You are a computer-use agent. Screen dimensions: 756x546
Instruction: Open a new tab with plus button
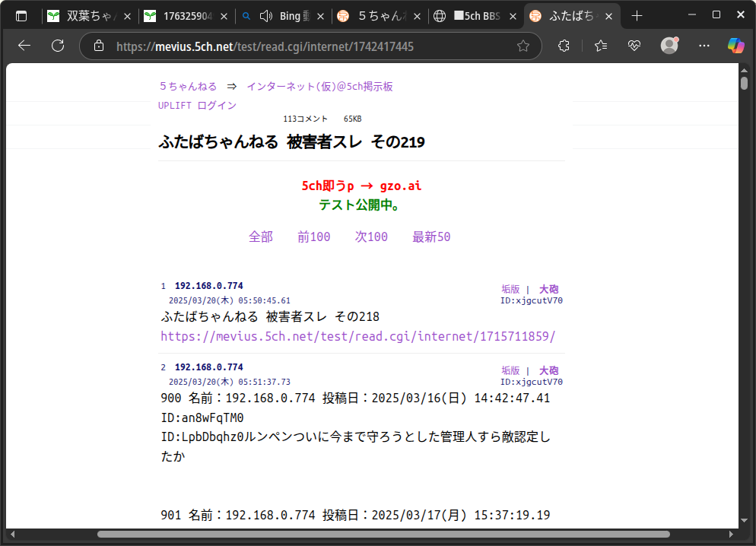[637, 16]
